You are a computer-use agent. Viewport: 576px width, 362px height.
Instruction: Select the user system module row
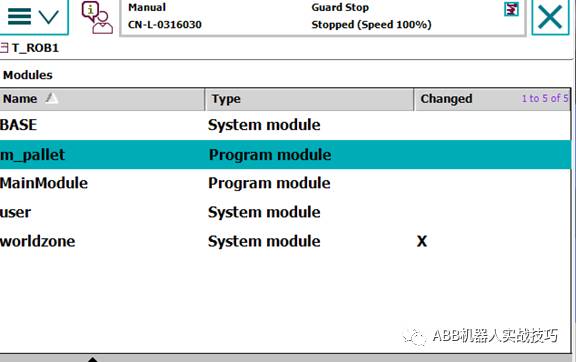tap(285, 212)
